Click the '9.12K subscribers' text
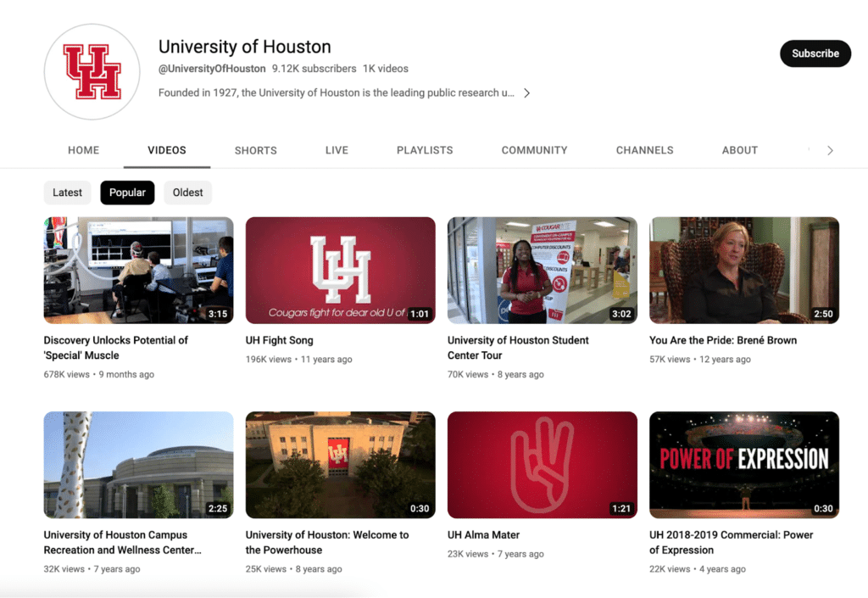 [x=314, y=69]
